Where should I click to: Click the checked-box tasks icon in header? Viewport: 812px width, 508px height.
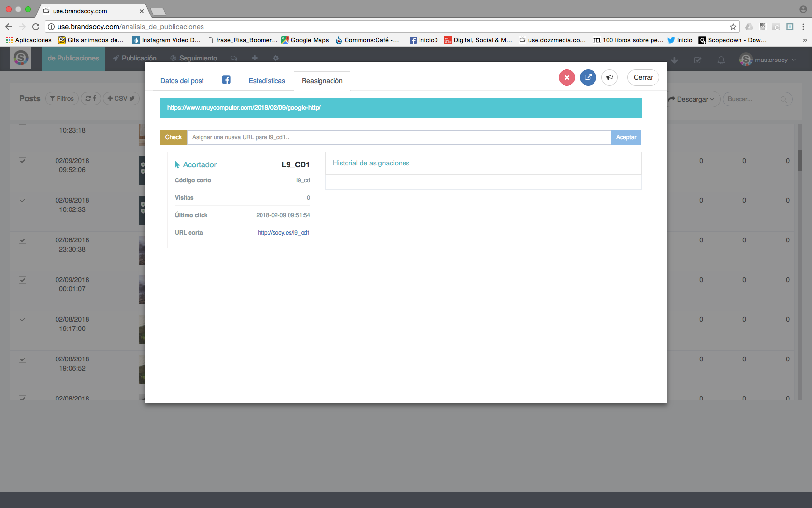(x=697, y=60)
